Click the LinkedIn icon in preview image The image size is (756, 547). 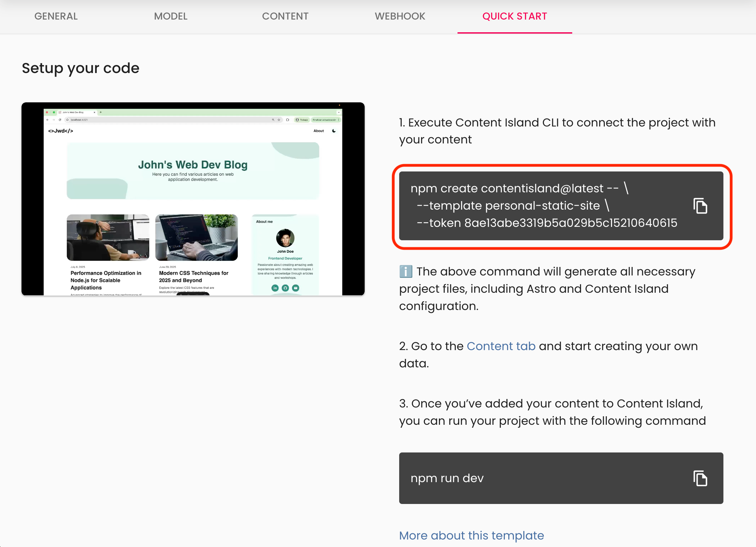click(275, 288)
